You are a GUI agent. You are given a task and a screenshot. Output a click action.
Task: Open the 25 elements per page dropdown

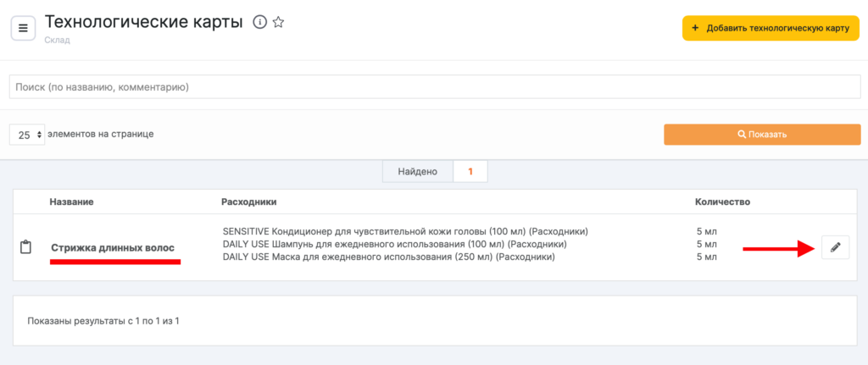click(27, 135)
